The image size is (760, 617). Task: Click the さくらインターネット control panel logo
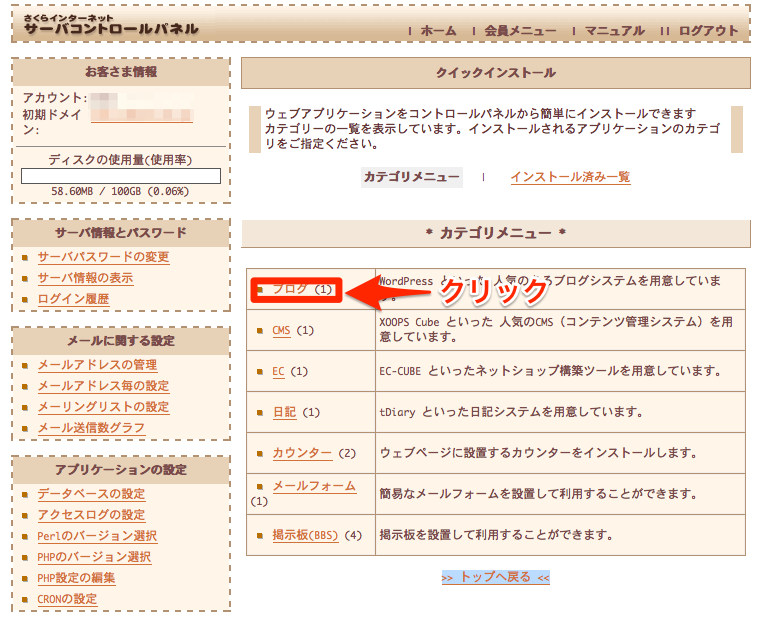[x=111, y=25]
